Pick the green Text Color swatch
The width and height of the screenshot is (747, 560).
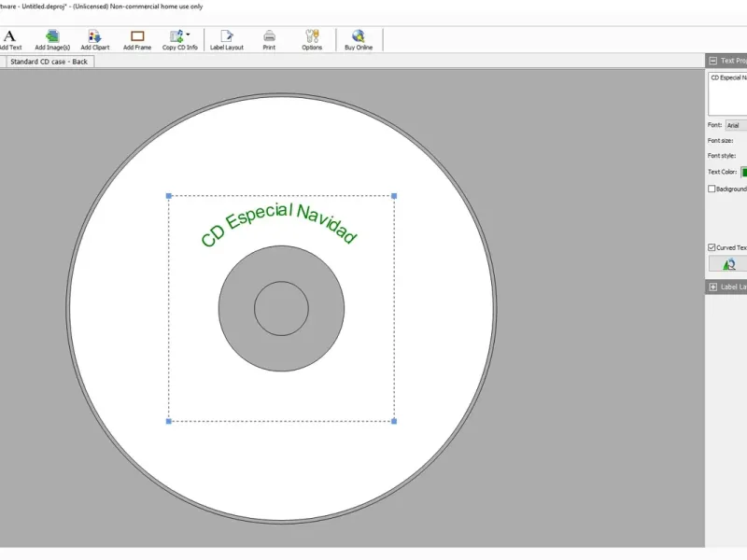744,173
